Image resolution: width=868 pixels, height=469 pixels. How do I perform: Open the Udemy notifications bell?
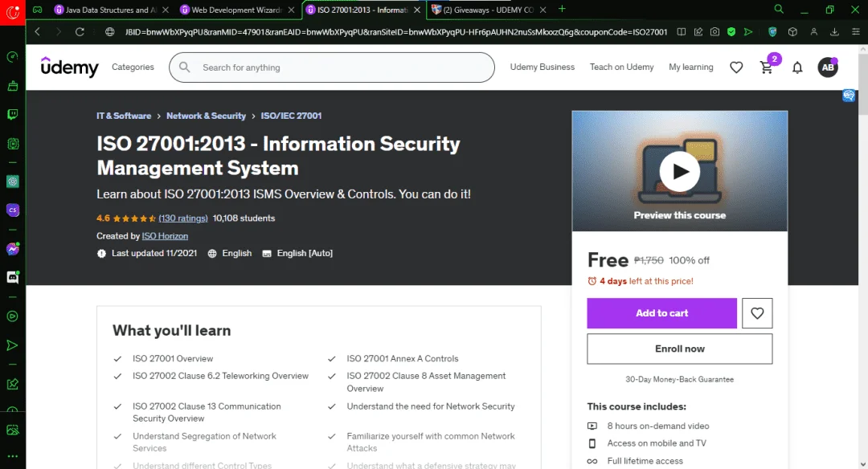pos(797,67)
